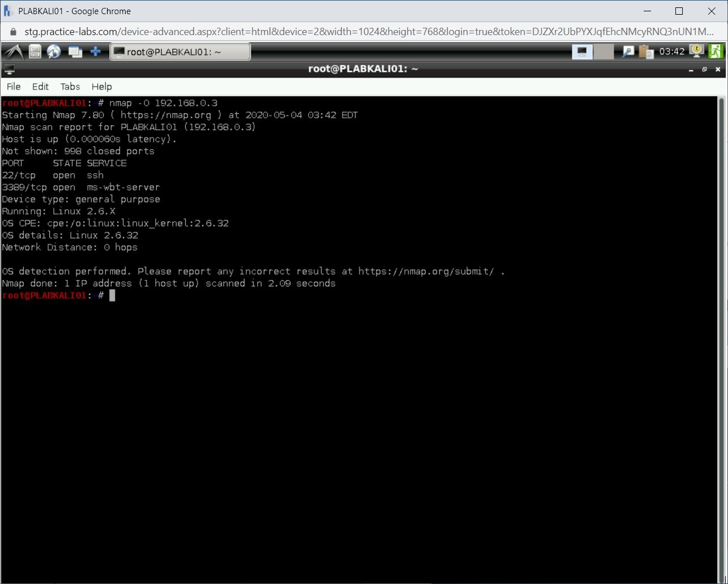Click the show desktop windows icon
728x584 pixels.
click(x=75, y=52)
